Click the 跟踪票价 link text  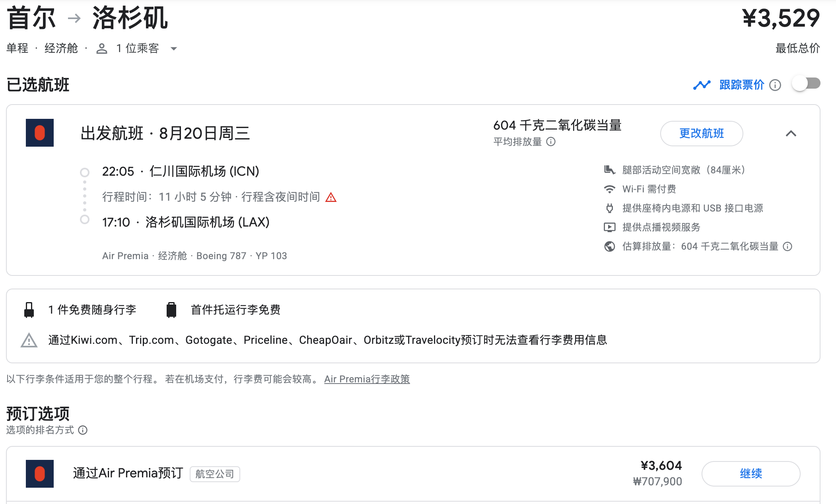[x=741, y=85]
